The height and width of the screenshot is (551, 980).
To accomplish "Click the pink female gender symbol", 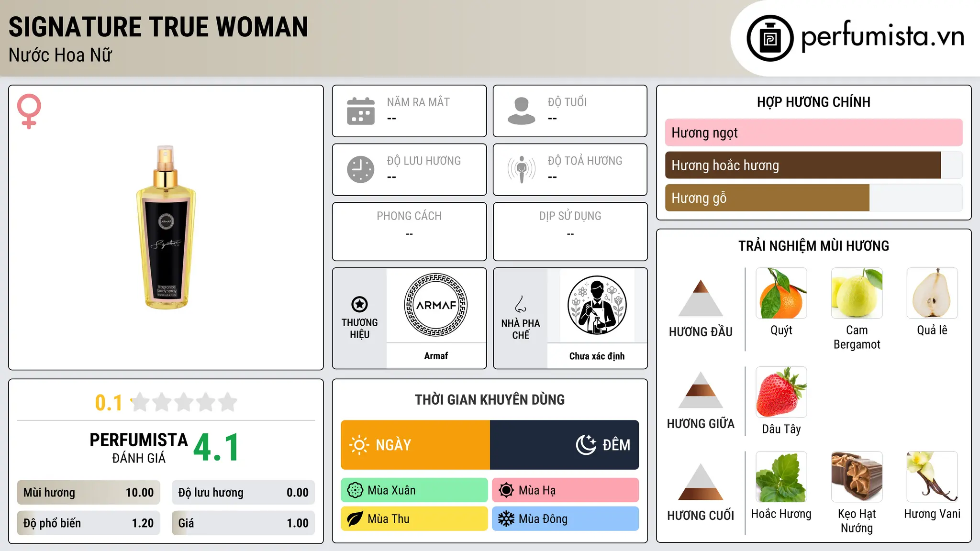I will (29, 111).
